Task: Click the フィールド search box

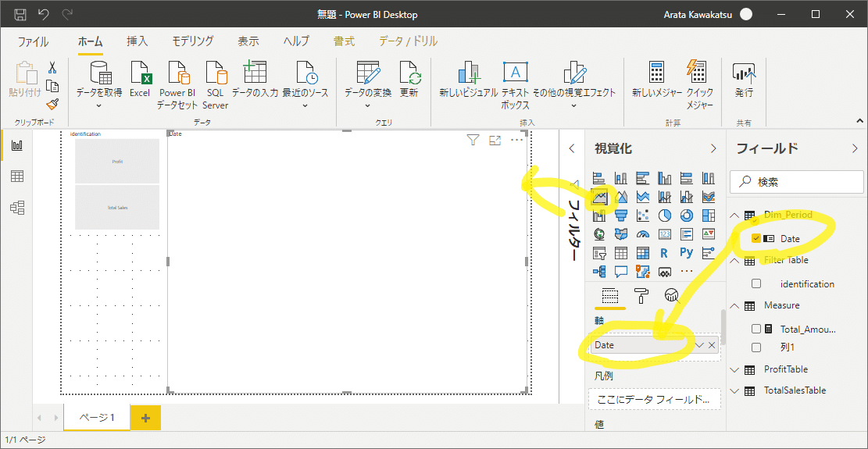Action: pyautogui.click(x=797, y=181)
